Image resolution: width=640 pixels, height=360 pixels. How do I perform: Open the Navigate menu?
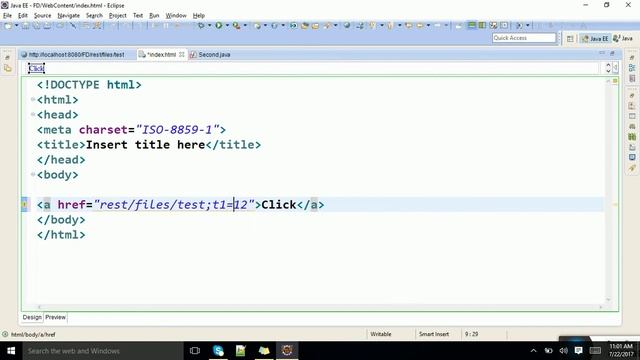[69, 16]
